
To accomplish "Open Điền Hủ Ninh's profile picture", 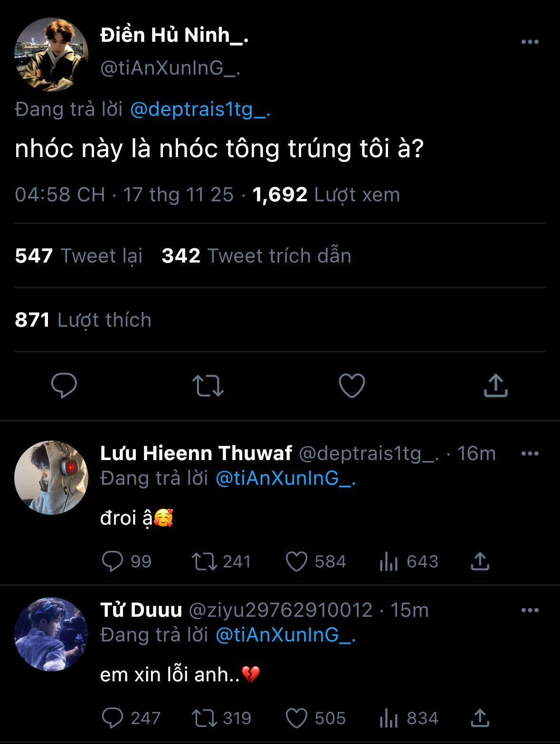I will 51,55.
